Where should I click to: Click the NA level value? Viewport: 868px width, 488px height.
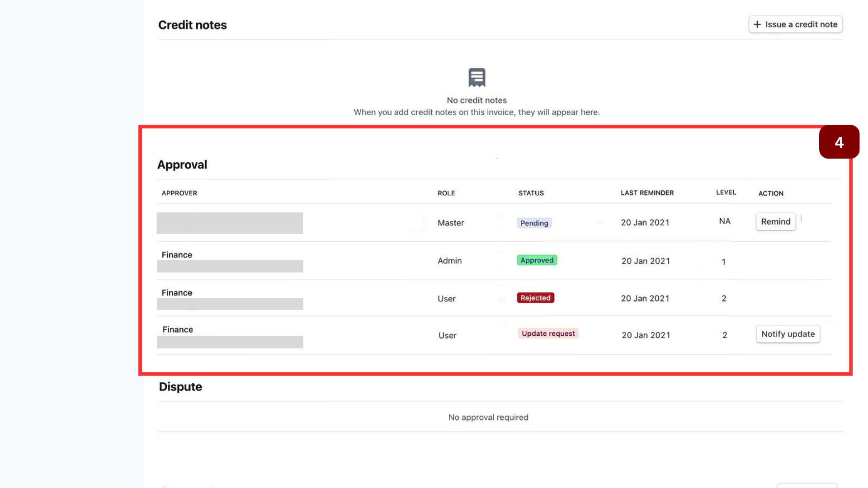pyautogui.click(x=724, y=221)
